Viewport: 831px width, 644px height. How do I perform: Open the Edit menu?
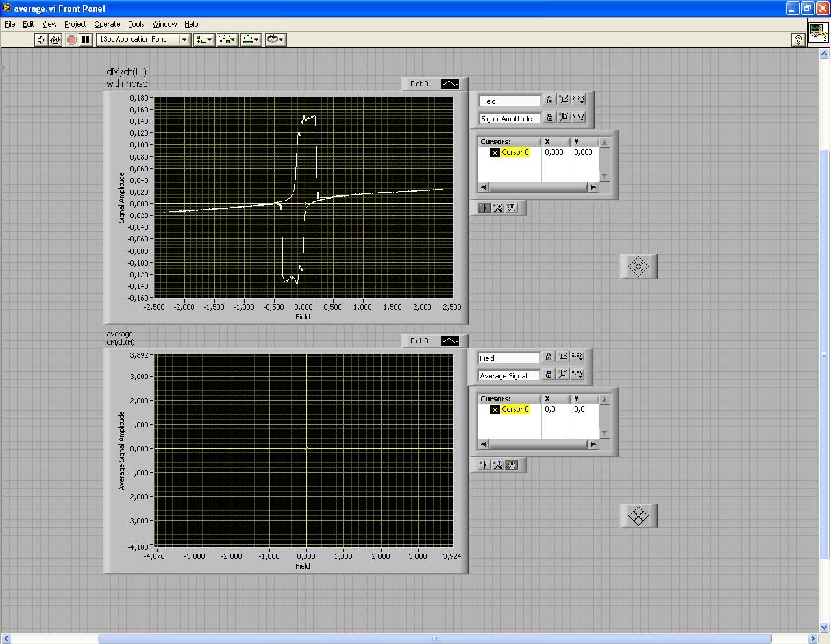pos(29,24)
